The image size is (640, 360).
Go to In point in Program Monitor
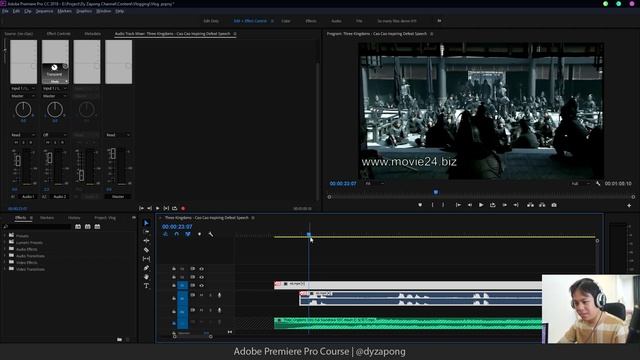point(458,205)
